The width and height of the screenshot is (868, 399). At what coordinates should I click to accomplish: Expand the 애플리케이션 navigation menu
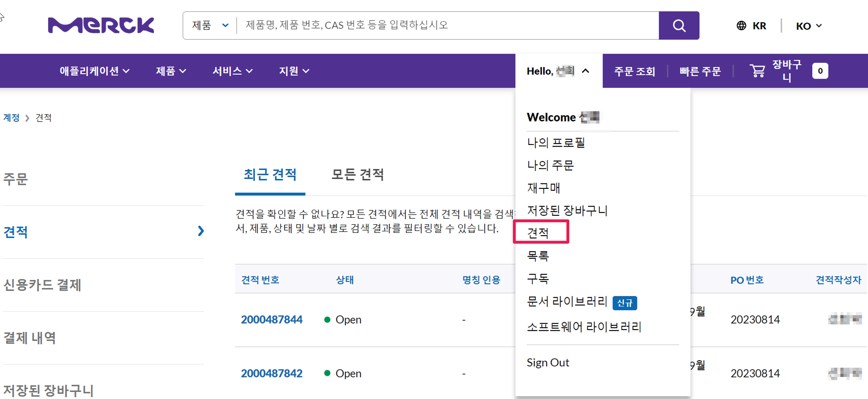(94, 71)
